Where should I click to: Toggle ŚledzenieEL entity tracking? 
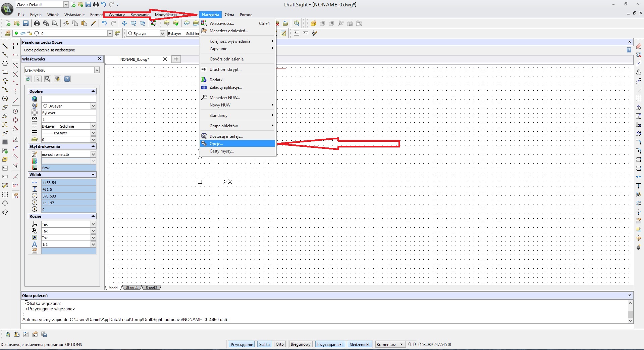click(x=360, y=344)
